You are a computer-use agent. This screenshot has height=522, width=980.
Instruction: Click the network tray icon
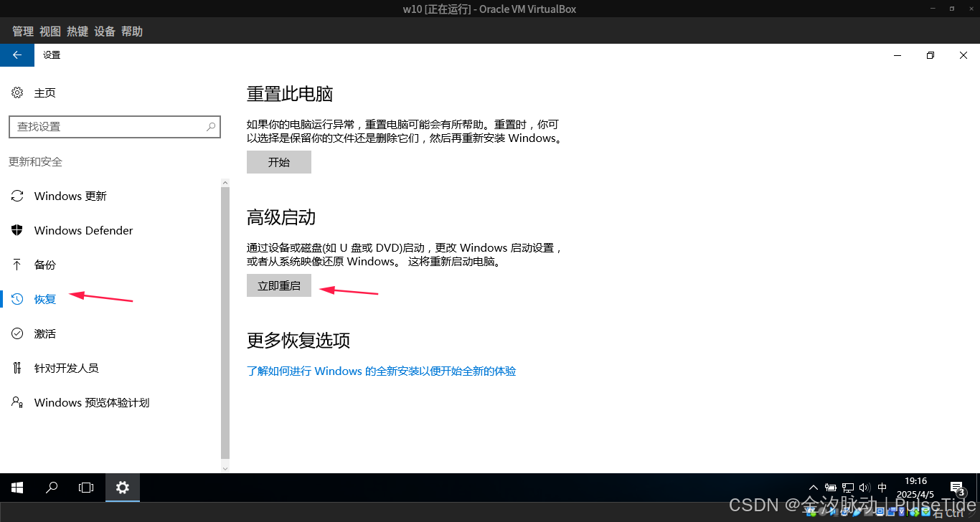coord(848,488)
